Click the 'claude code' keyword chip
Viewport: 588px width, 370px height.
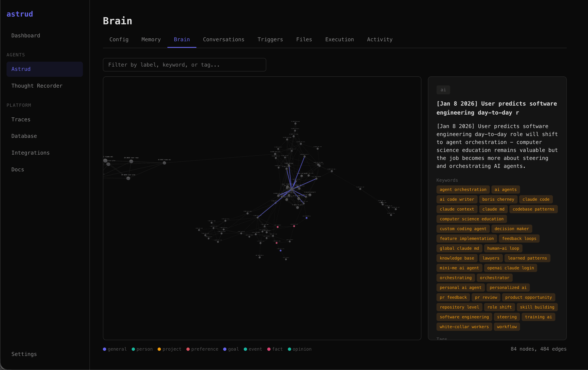536,199
